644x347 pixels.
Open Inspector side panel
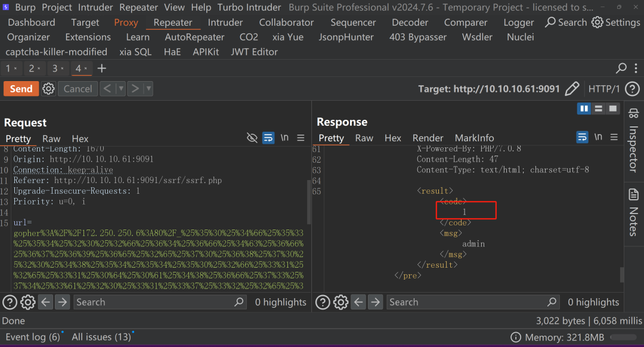point(633,141)
